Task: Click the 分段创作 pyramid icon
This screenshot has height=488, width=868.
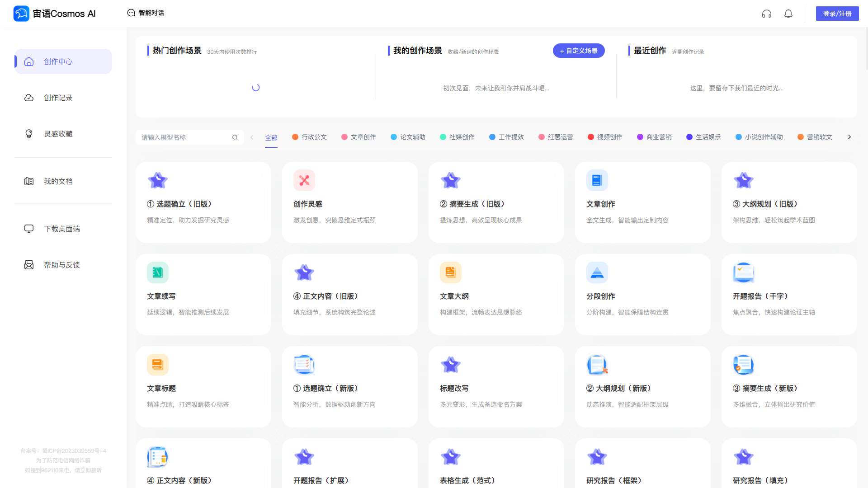Action: point(597,272)
